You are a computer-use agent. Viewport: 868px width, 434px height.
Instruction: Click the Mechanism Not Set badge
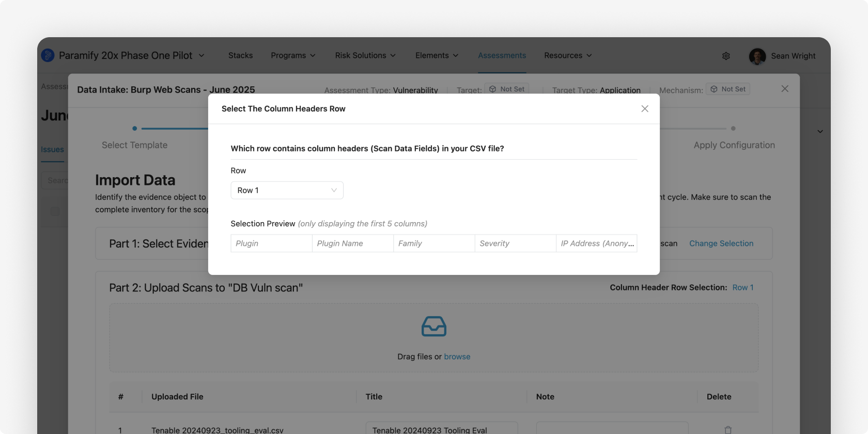728,89
